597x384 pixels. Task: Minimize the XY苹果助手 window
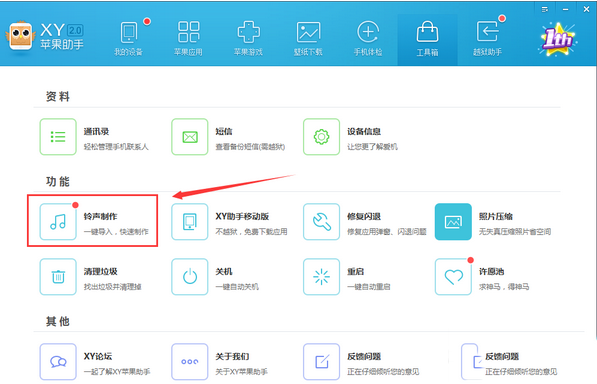pos(566,10)
